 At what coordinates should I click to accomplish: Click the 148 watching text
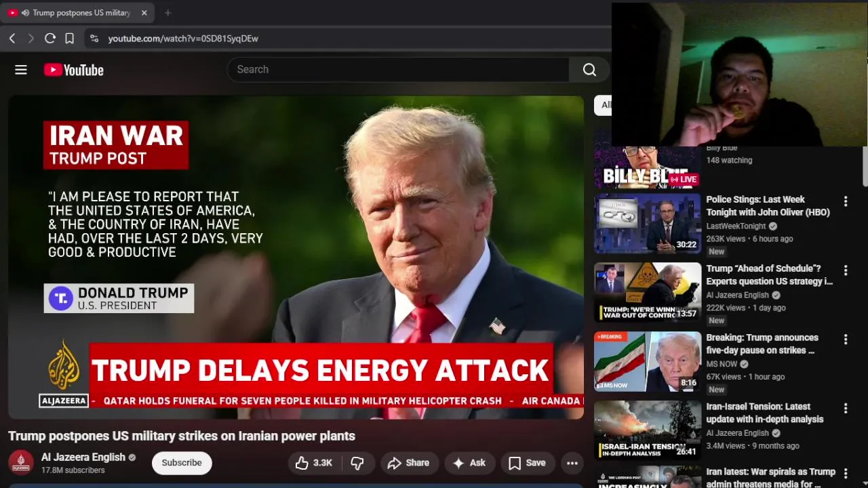click(x=729, y=161)
